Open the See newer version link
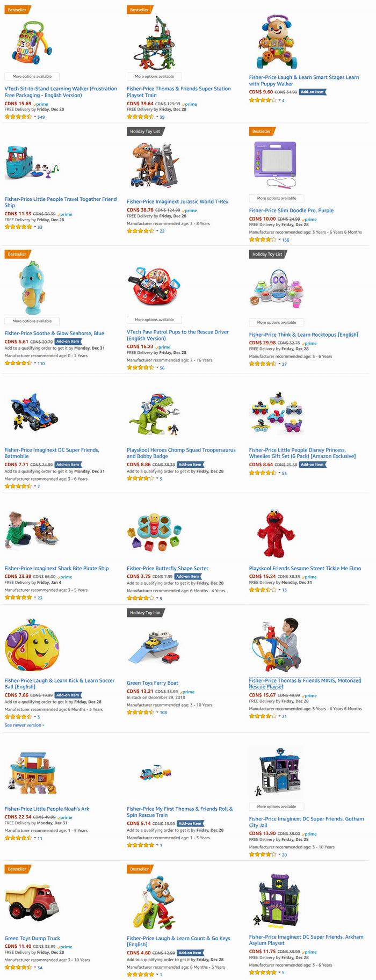 [x=24, y=725]
